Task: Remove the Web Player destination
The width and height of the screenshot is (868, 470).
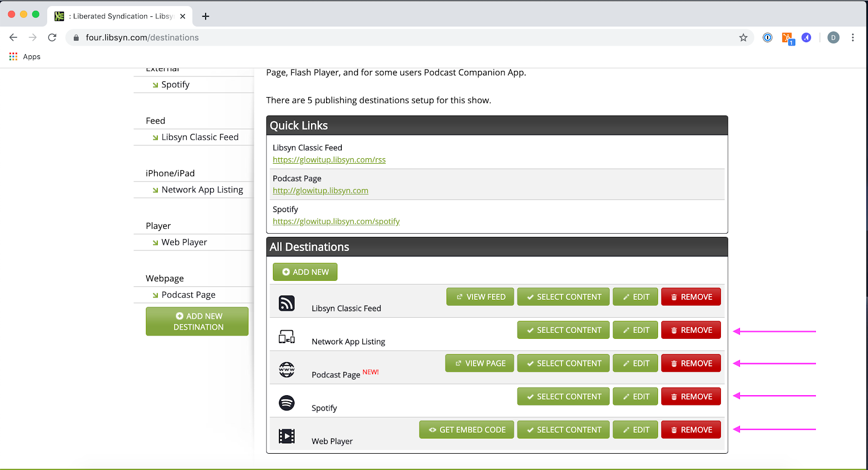Action: 691,430
